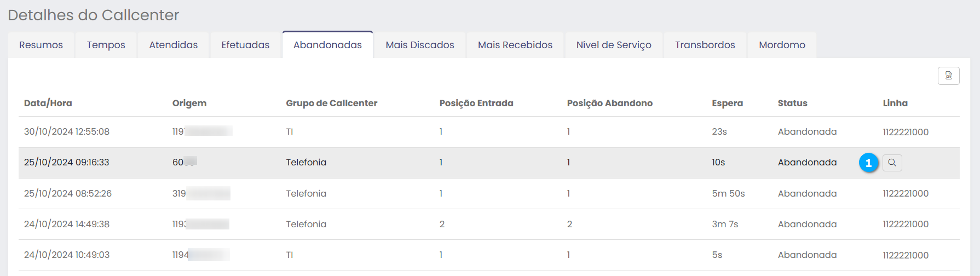This screenshot has width=980, height=276.
Task: View the Nível de Serviço tab
Action: [x=614, y=45]
